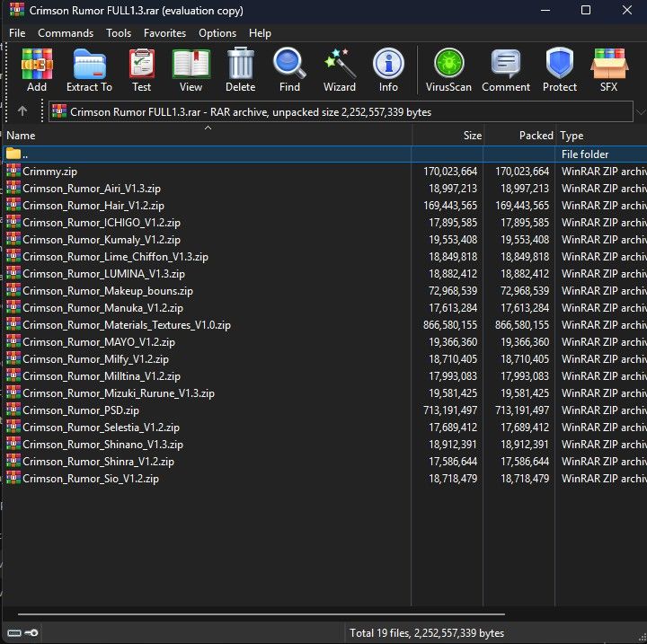The image size is (647, 644).
Task: Select Crimson_Rumor_Milfy_V1.2.zip
Action: [96, 359]
